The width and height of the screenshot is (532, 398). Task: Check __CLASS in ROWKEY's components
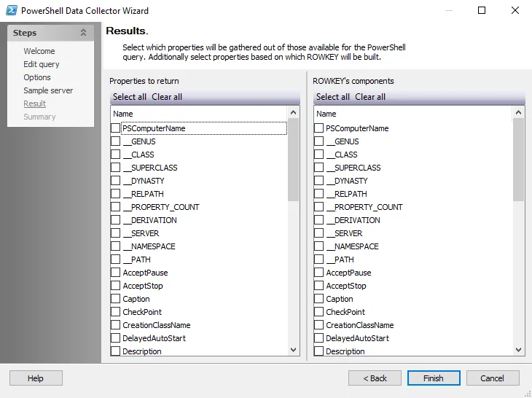pyautogui.click(x=319, y=155)
